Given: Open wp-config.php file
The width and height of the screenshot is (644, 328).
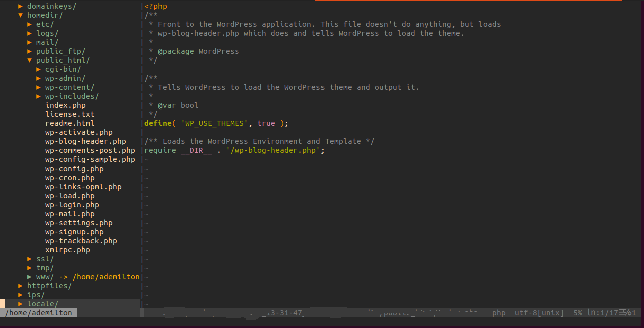Looking at the screenshot, I should coord(74,169).
